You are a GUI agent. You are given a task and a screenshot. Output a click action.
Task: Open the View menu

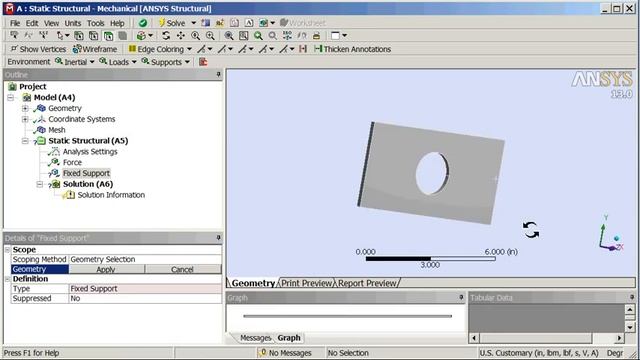coord(51,23)
